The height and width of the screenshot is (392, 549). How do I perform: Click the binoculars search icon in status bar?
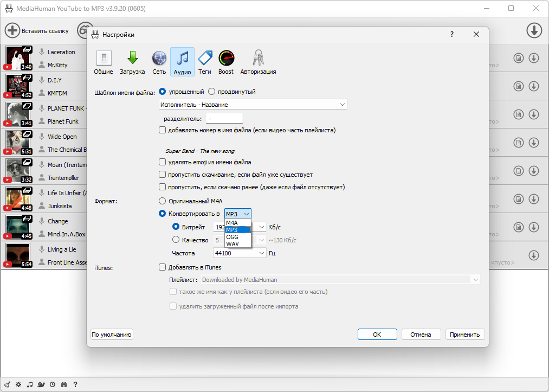point(64,384)
